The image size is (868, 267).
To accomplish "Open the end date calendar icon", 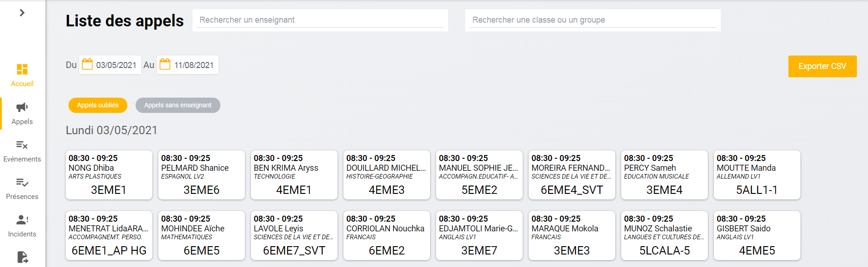I will (165, 64).
